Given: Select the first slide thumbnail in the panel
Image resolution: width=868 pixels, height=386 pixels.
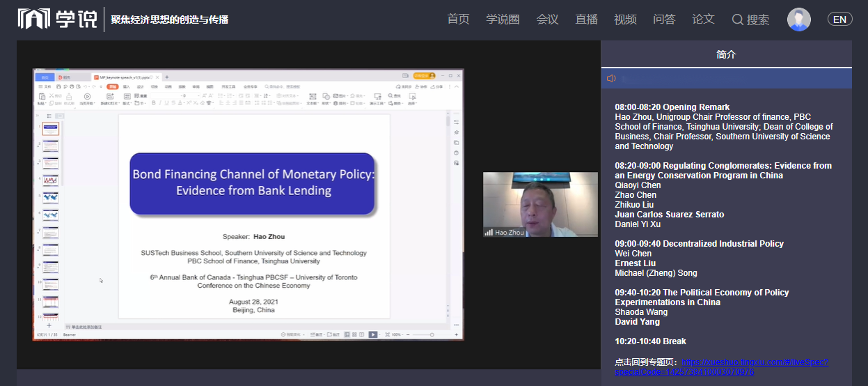Looking at the screenshot, I should pos(51,129).
